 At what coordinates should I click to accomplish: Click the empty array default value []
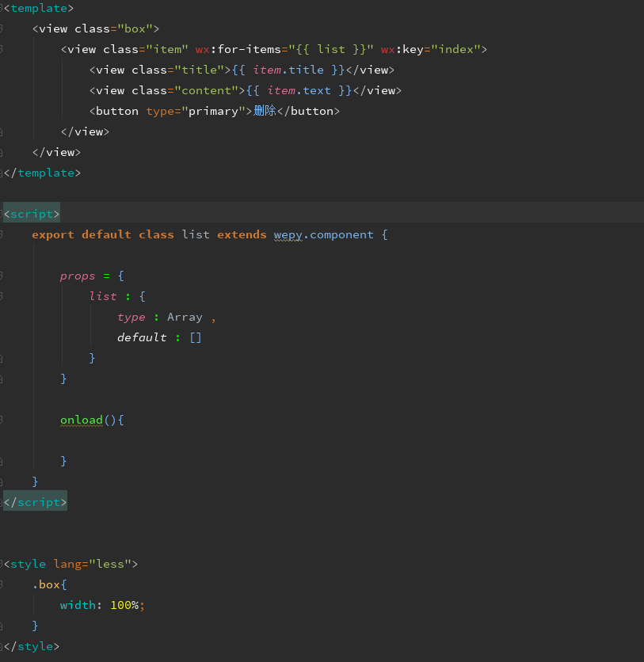pyautogui.click(x=195, y=337)
